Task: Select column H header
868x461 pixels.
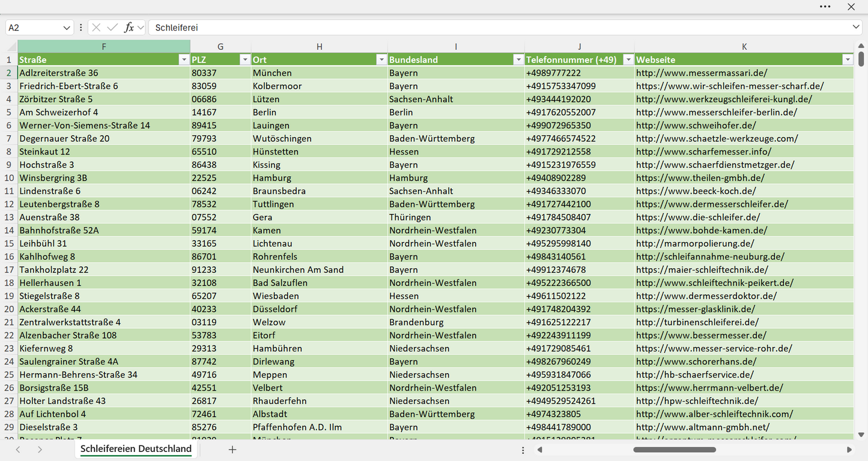Action: point(320,46)
